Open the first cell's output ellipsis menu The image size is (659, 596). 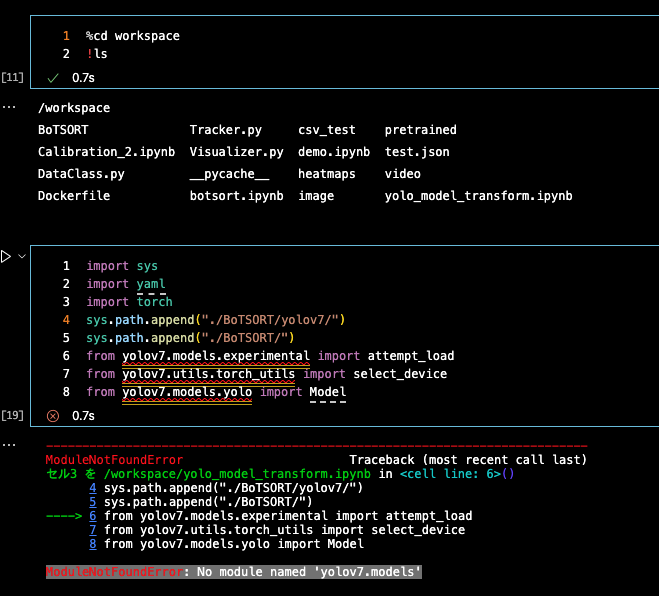[x=9, y=105]
